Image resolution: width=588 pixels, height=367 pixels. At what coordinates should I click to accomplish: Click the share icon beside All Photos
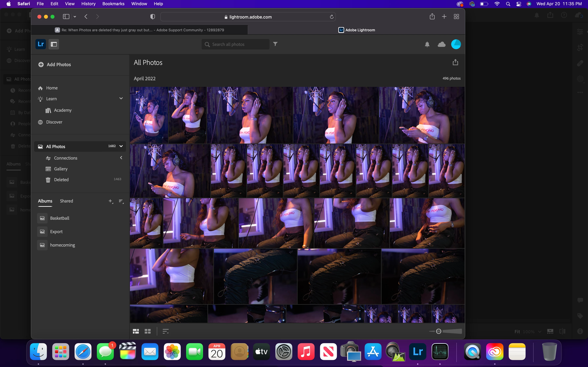click(455, 62)
